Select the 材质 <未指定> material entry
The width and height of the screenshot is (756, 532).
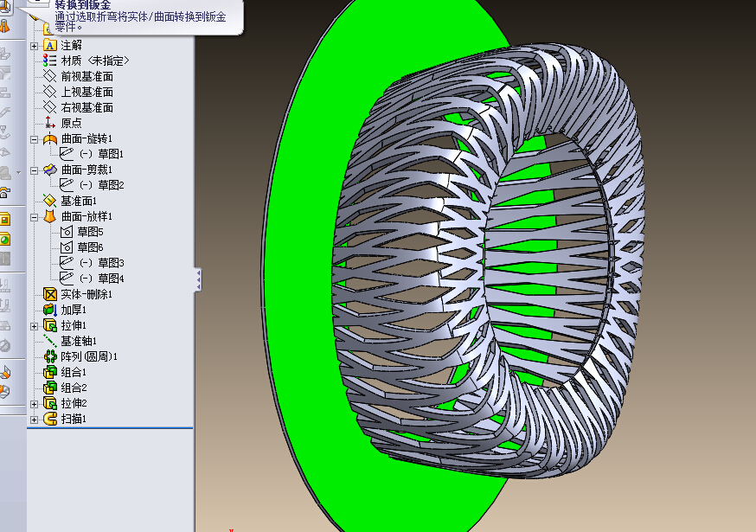point(86,61)
